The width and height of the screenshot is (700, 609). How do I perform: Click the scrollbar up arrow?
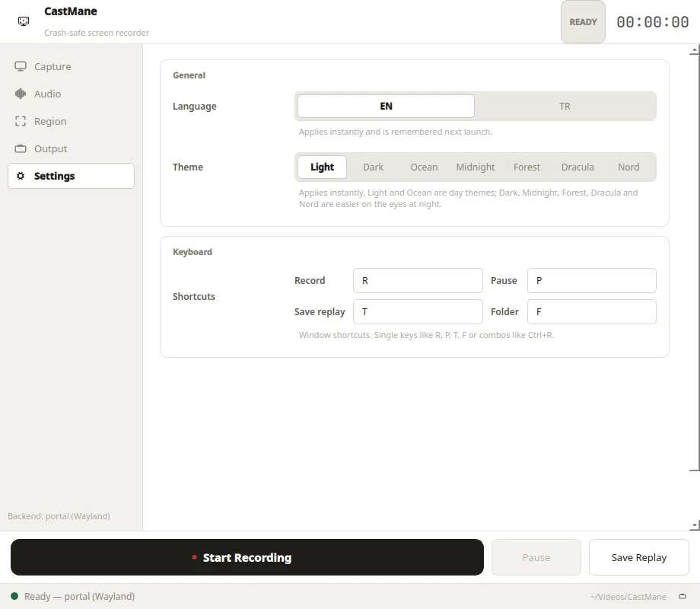point(695,49)
